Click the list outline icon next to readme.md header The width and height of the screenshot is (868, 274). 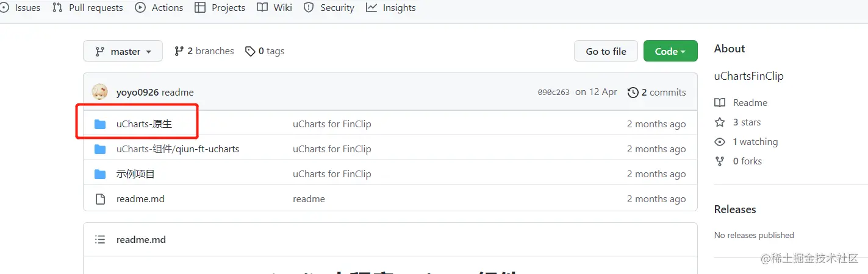point(100,240)
